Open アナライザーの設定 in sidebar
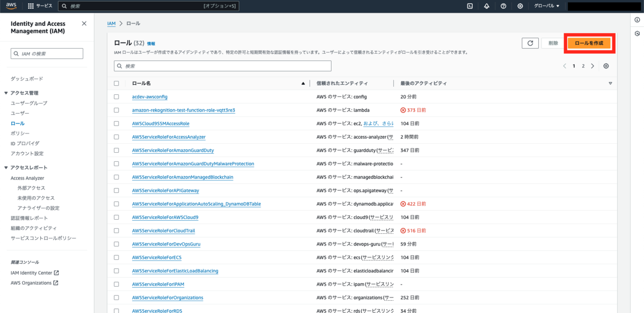644x313 pixels. (38, 208)
